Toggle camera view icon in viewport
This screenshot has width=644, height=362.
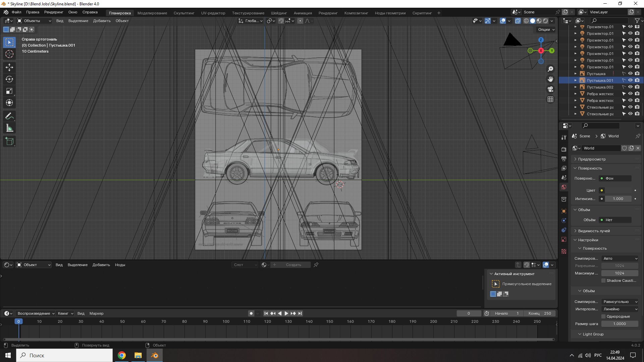(x=550, y=89)
